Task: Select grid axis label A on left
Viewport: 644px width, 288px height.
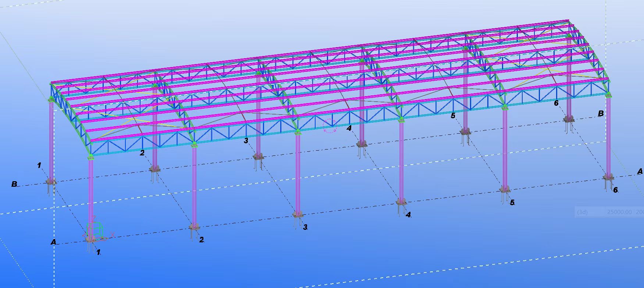Action: [x=54, y=242]
